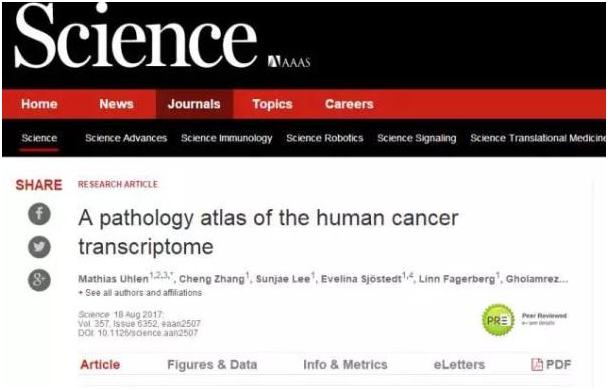Open the Topics navigation item
Viewport: 608px width, 390px height.
pos(272,104)
